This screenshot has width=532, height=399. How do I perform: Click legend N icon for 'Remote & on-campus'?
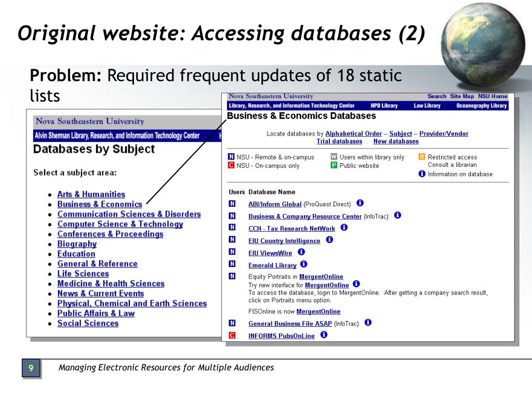(x=231, y=157)
